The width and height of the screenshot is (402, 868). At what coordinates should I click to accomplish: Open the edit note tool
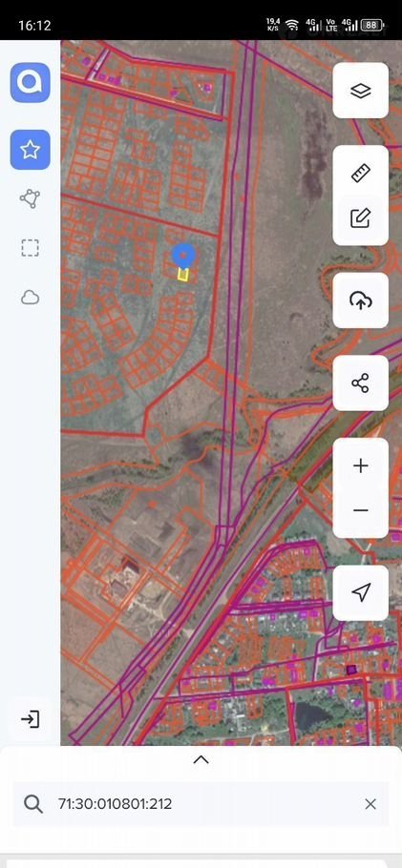[360, 218]
